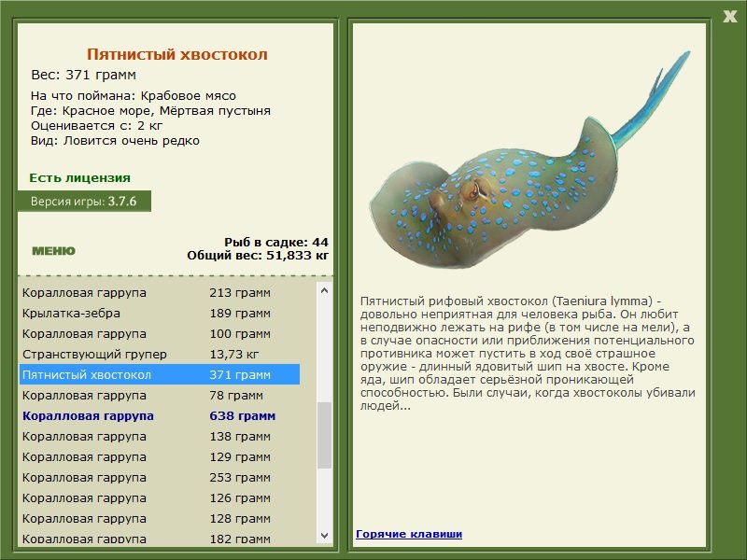Click the Версия игры: 3.7.6 label

pyautogui.click(x=84, y=201)
